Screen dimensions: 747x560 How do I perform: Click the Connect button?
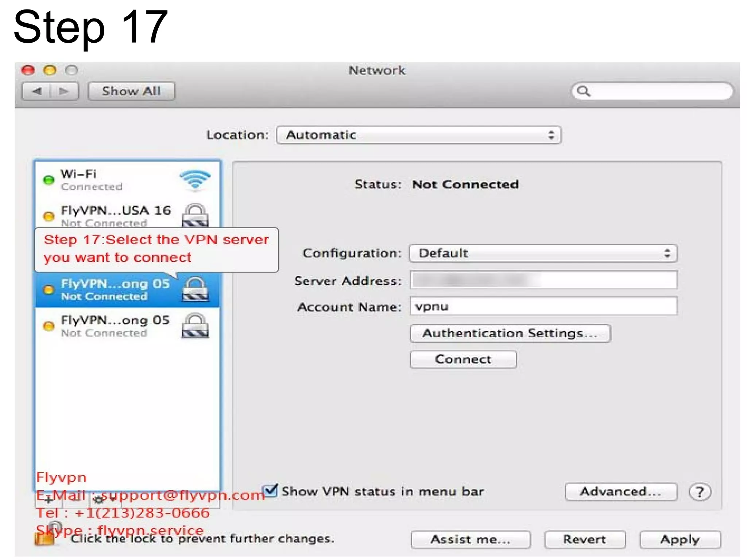(x=463, y=359)
